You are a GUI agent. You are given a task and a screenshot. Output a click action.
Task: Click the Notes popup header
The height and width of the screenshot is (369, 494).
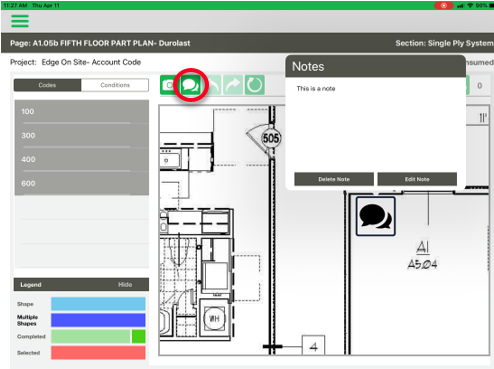[376, 66]
